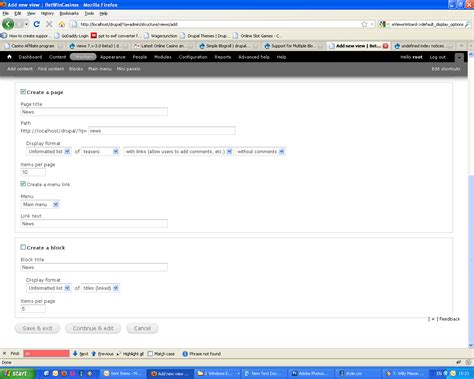Open the 'GoDaddy Login' bookmark
Viewport: 474px width, 379px height.
click(x=71, y=36)
